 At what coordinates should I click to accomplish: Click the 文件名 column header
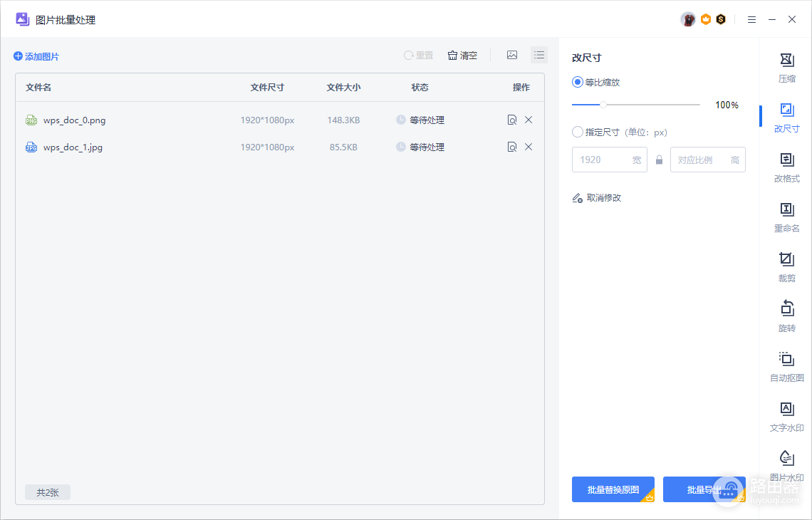(x=38, y=87)
